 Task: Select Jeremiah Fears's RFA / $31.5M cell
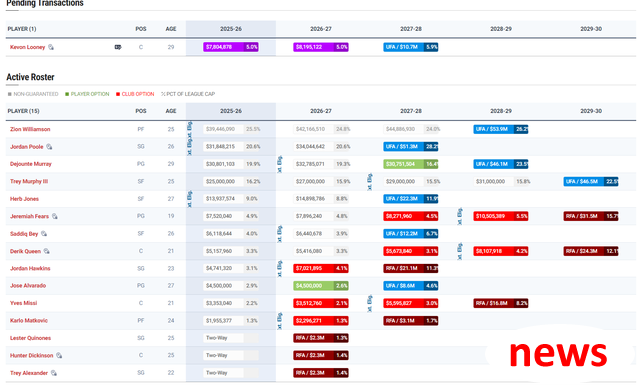pos(591,216)
